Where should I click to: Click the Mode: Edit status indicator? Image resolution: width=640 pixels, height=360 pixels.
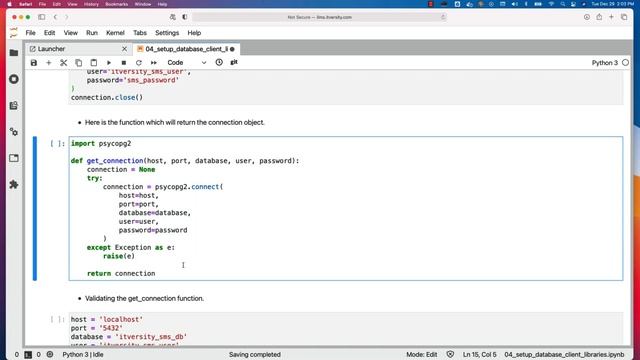click(x=422, y=355)
